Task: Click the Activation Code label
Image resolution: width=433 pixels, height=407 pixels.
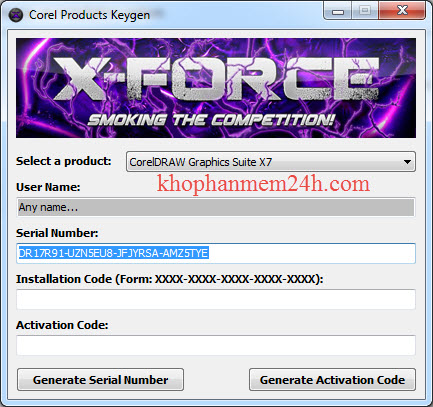Action: [62, 325]
